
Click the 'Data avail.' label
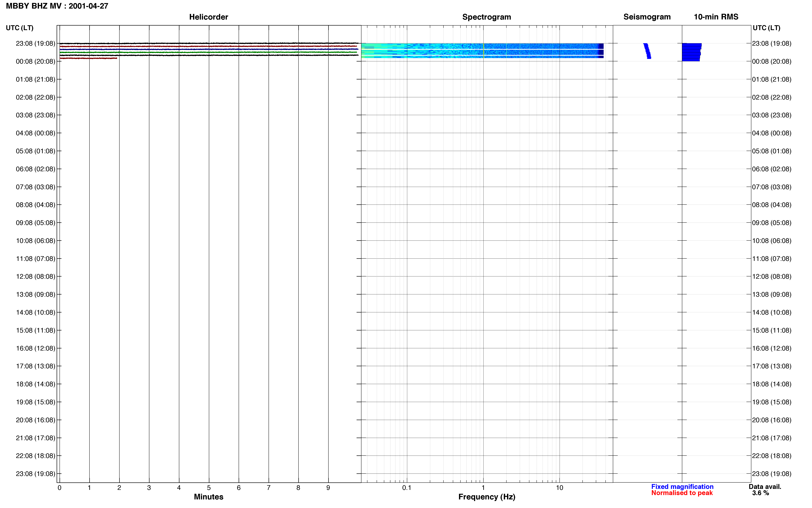765,486
